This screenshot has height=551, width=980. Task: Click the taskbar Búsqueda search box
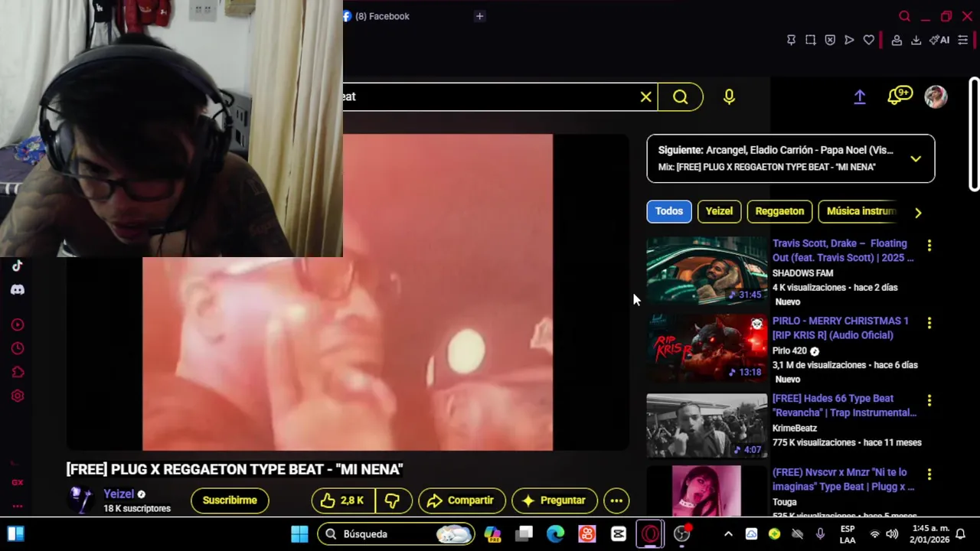(397, 534)
